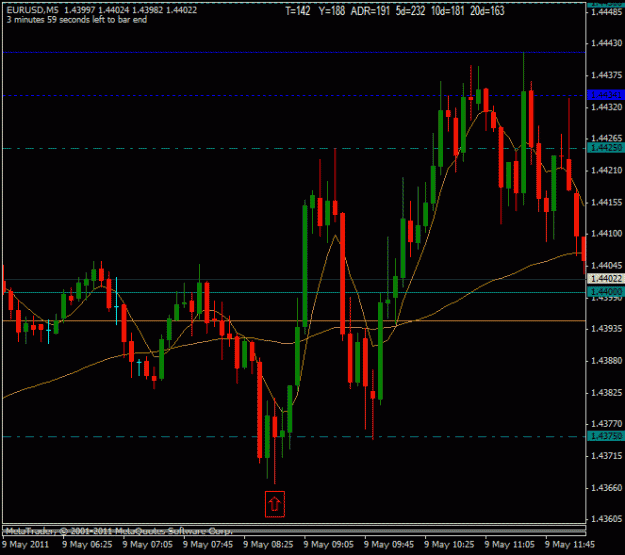Viewport: 625px width, 555px height.
Task: Click price scale value 1.43660
Action: 607,487
